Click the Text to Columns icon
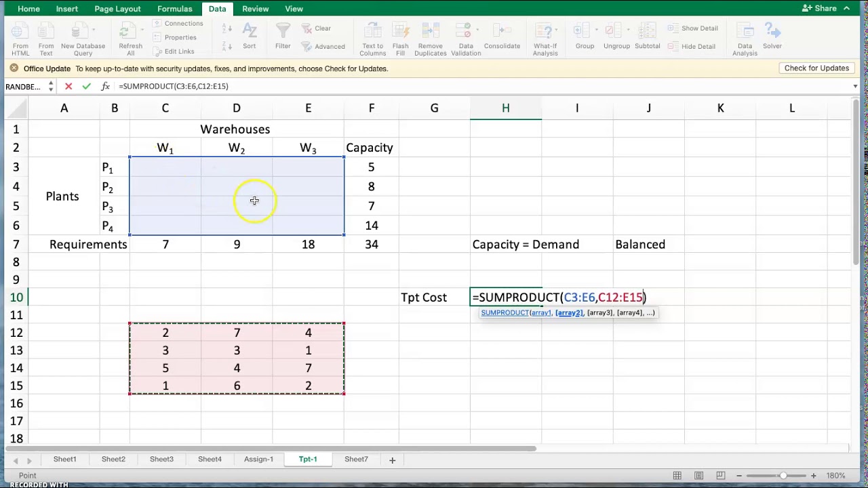Viewport: 868px width, 488px height. click(372, 32)
